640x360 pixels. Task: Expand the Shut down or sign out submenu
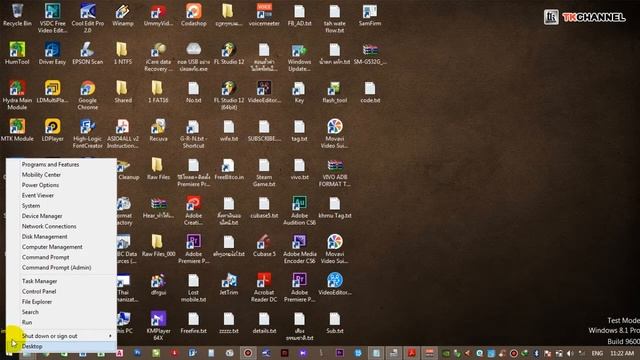click(66, 336)
